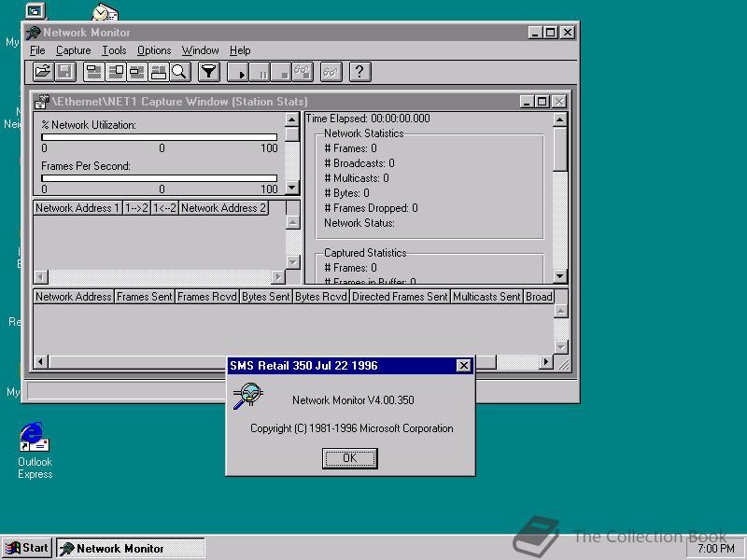Screen dimensions: 747x560
Task: Toggle the Station Statistics pane toolbar icon
Action: 158,72
